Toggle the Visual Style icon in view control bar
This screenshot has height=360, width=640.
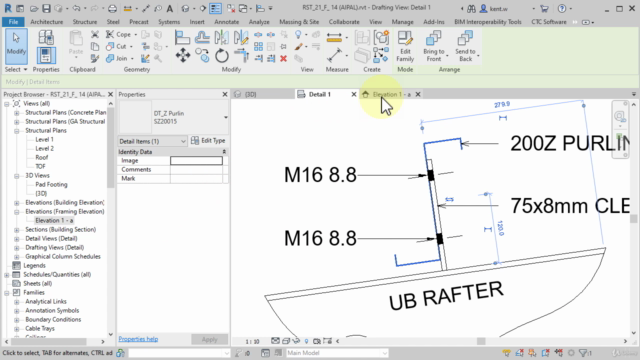pyautogui.click(x=286, y=341)
